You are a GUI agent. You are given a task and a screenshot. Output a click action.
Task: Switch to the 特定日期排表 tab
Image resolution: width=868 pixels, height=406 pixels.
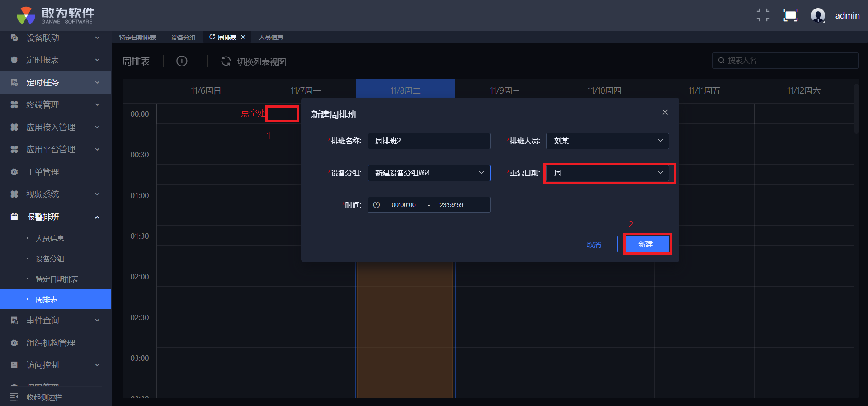tap(137, 38)
